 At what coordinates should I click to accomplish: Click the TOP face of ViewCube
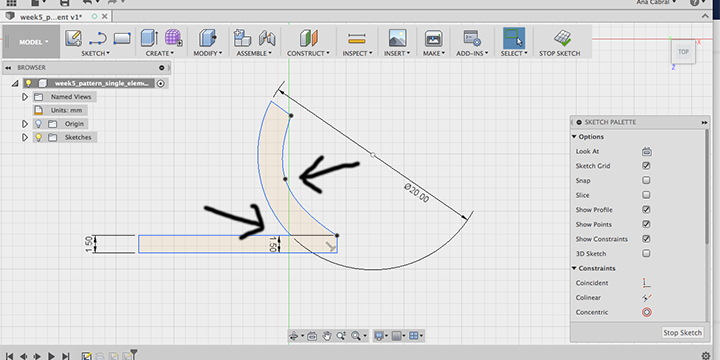click(683, 51)
